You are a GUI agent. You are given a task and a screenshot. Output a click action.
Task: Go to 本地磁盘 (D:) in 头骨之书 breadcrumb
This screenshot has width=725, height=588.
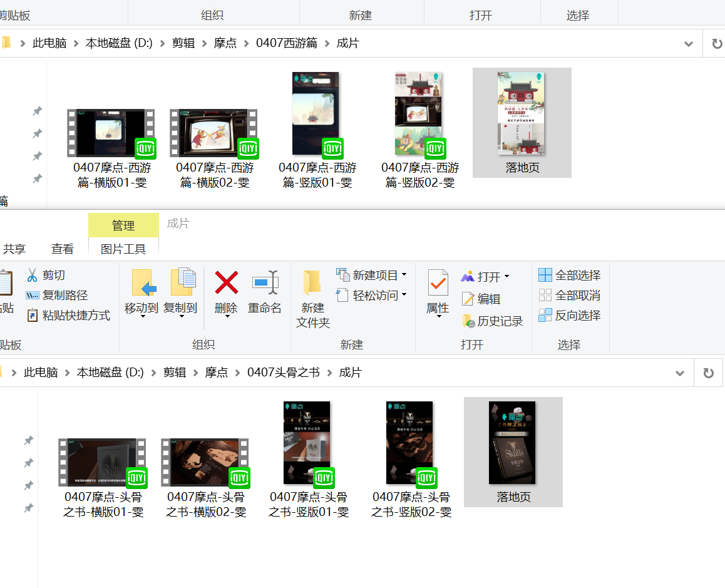pos(110,373)
